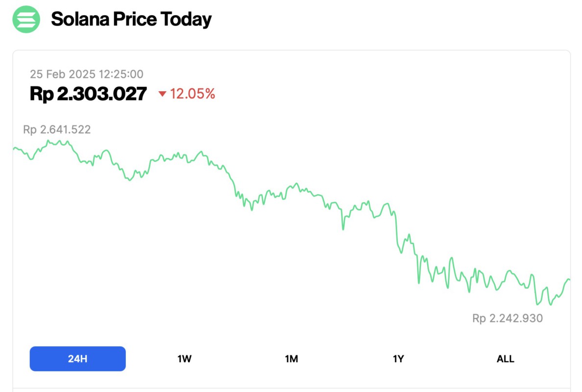Screen dimensions: 582x392
Task: Click the timestamp 25 Feb 2025 12:25:00
Action: 87,74
